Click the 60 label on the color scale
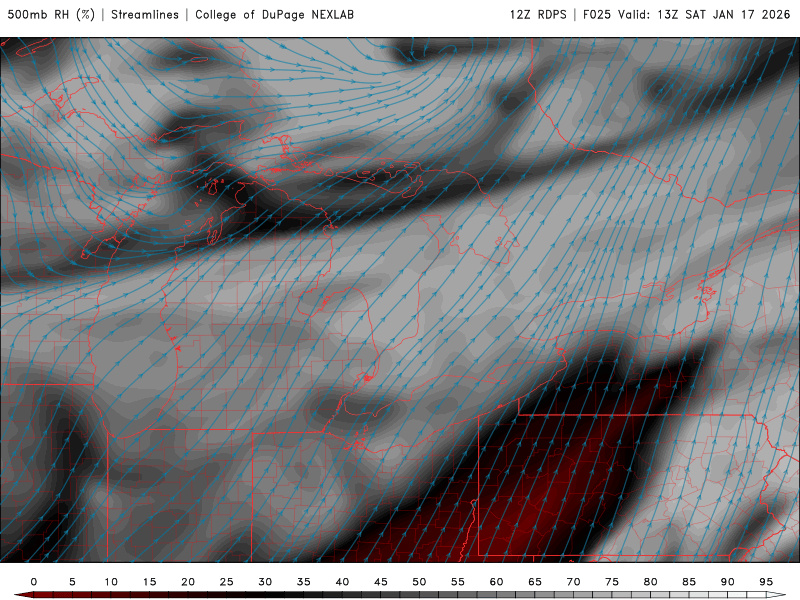Viewport: 800px width, 600px height. point(496,582)
